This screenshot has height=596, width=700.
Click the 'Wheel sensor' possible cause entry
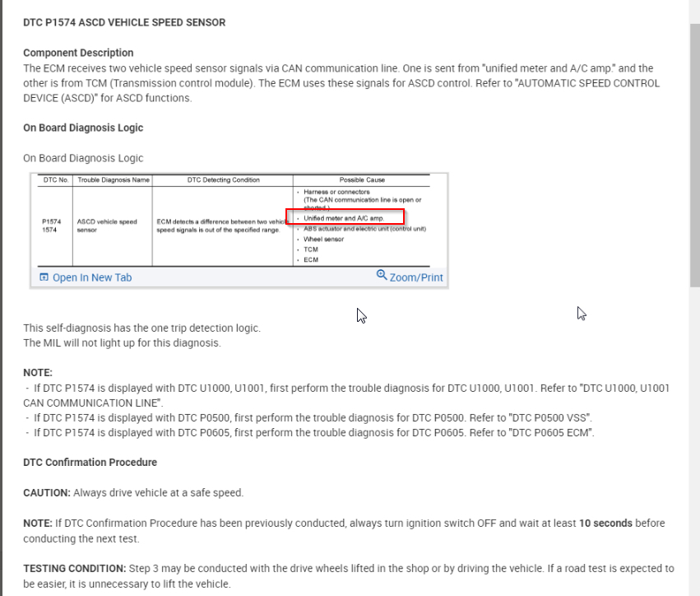(x=323, y=240)
